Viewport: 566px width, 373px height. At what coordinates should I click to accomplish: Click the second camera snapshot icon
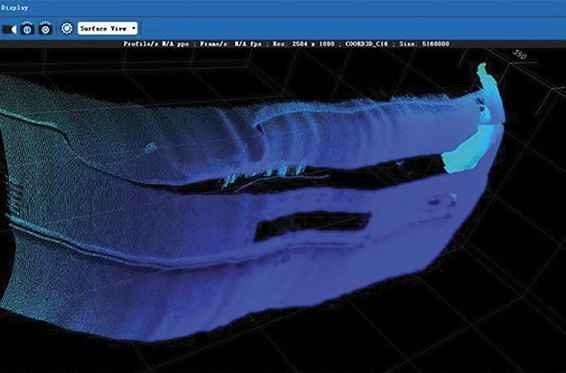45,28
